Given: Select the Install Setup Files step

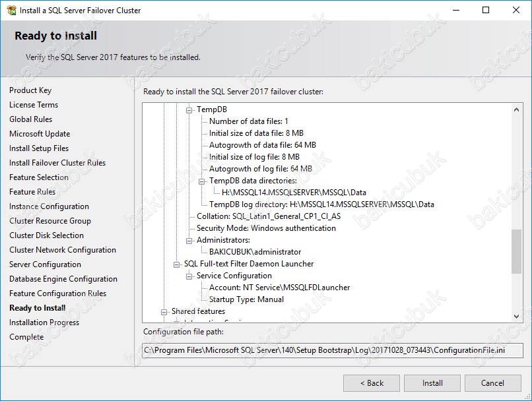Looking at the screenshot, I should point(39,148).
